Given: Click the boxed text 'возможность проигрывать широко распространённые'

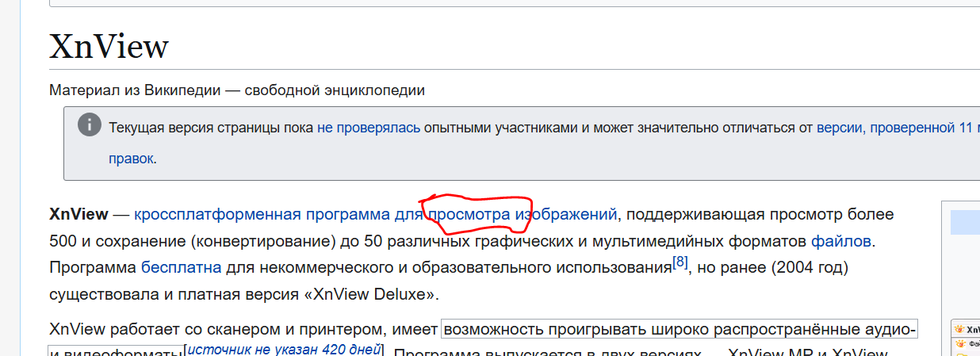Looking at the screenshot, I should click(x=679, y=329).
